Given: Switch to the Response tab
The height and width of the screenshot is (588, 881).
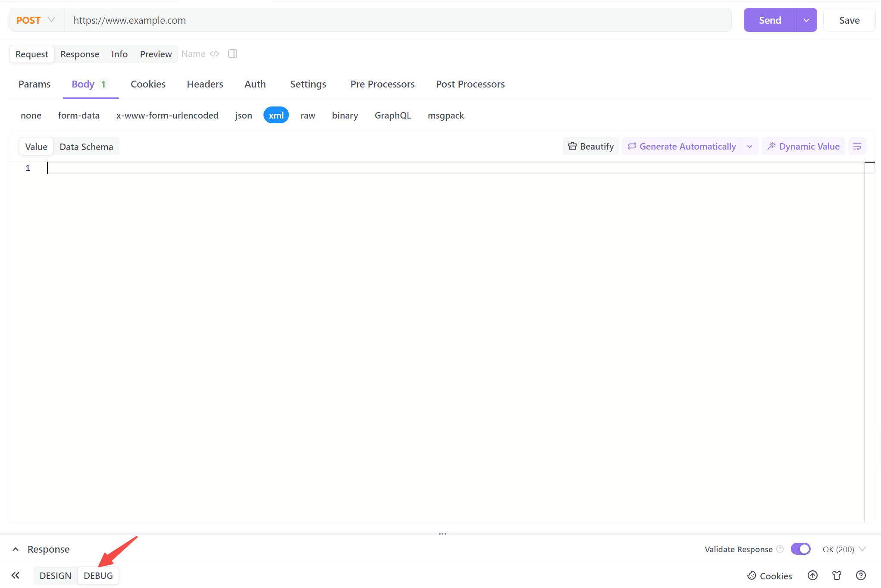Looking at the screenshot, I should click(x=79, y=54).
